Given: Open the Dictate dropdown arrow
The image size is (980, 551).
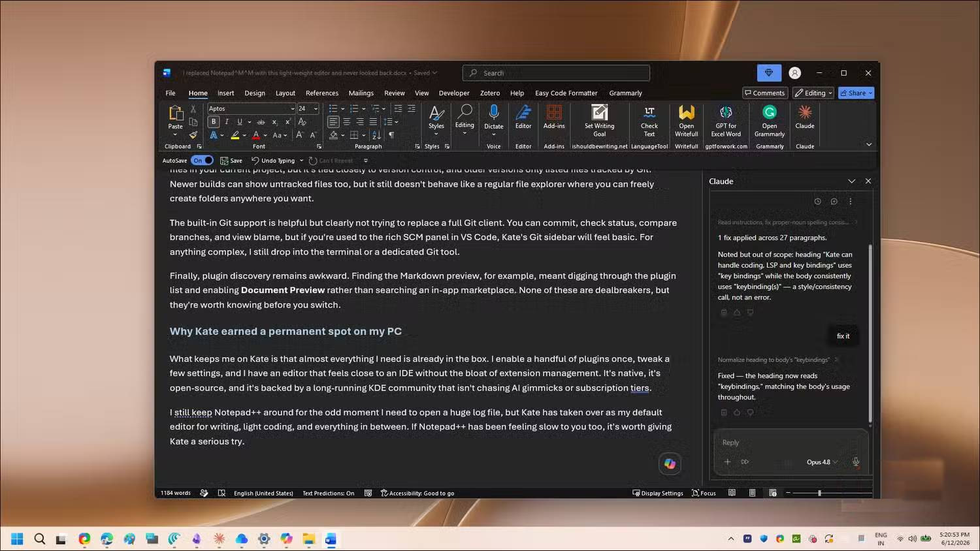Looking at the screenshot, I should [x=494, y=134].
